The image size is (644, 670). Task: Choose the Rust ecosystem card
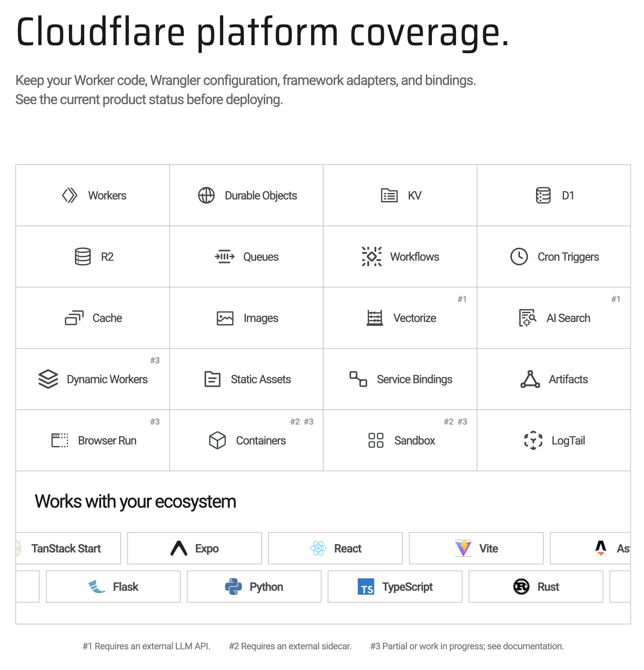[536, 587]
